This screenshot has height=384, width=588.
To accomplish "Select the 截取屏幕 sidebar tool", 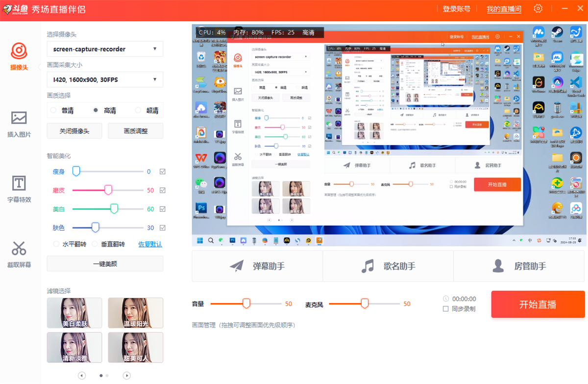I will click(x=20, y=253).
